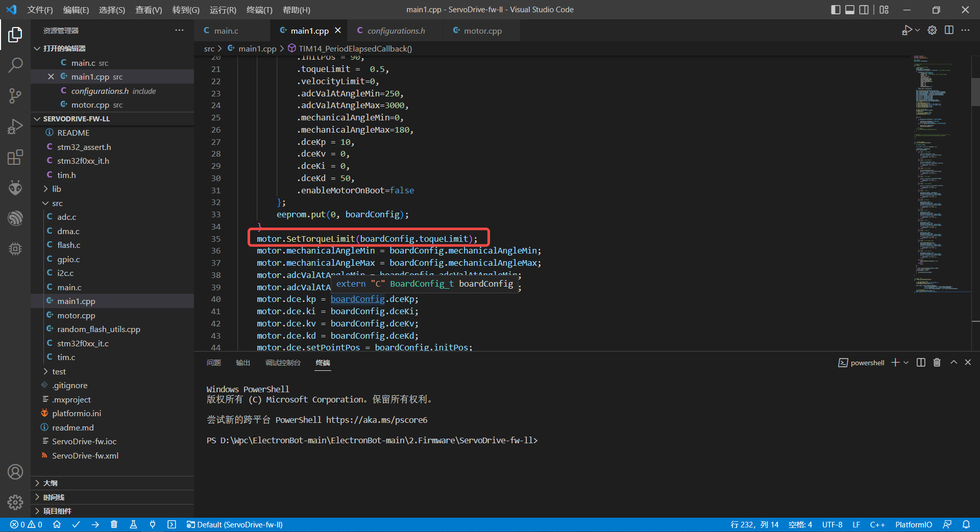Click the line and column indicator
Image resolution: width=980 pixels, height=532 pixels.
754,524
